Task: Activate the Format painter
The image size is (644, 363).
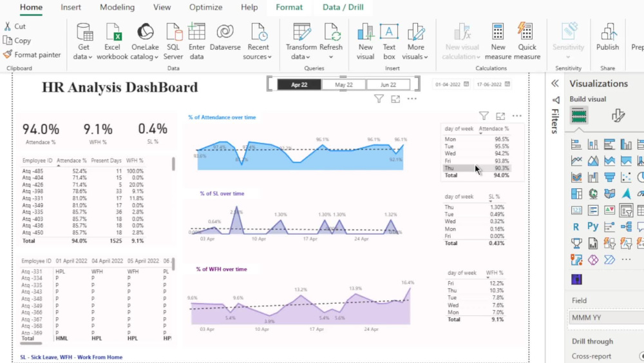Action: (32, 55)
